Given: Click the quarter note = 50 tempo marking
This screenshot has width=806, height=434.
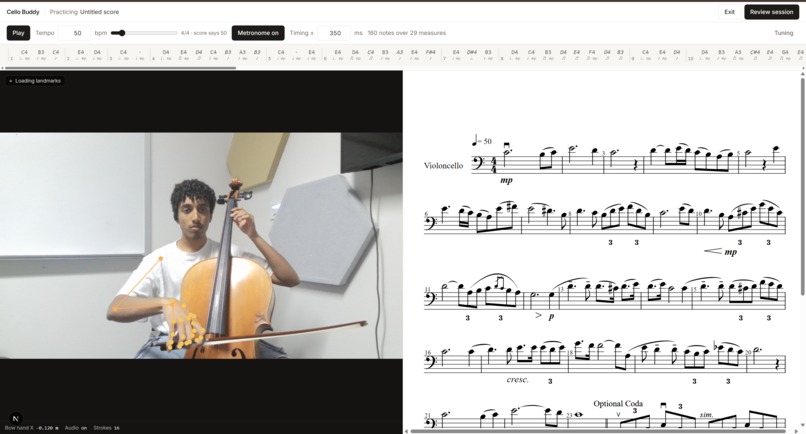Looking at the screenshot, I should point(482,140).
